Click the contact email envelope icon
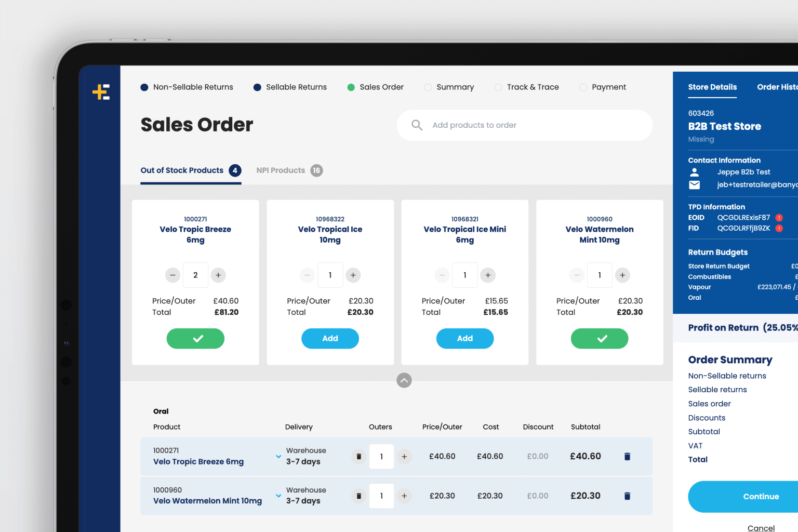798x532 pixels. pos(695,185)
